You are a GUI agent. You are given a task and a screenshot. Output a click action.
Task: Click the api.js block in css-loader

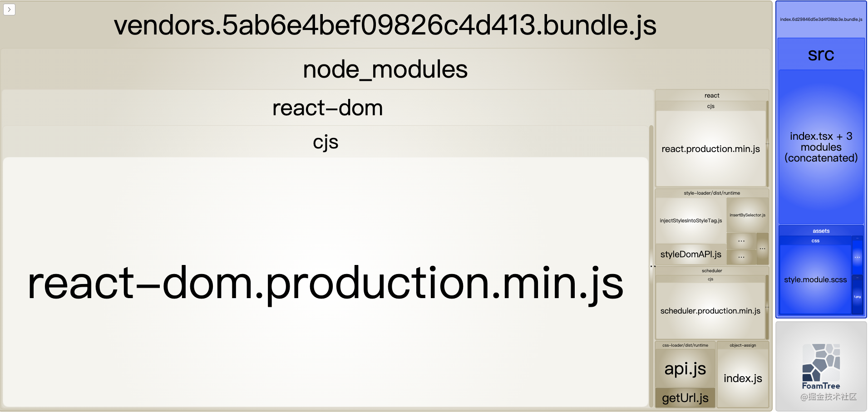[685, 368]
